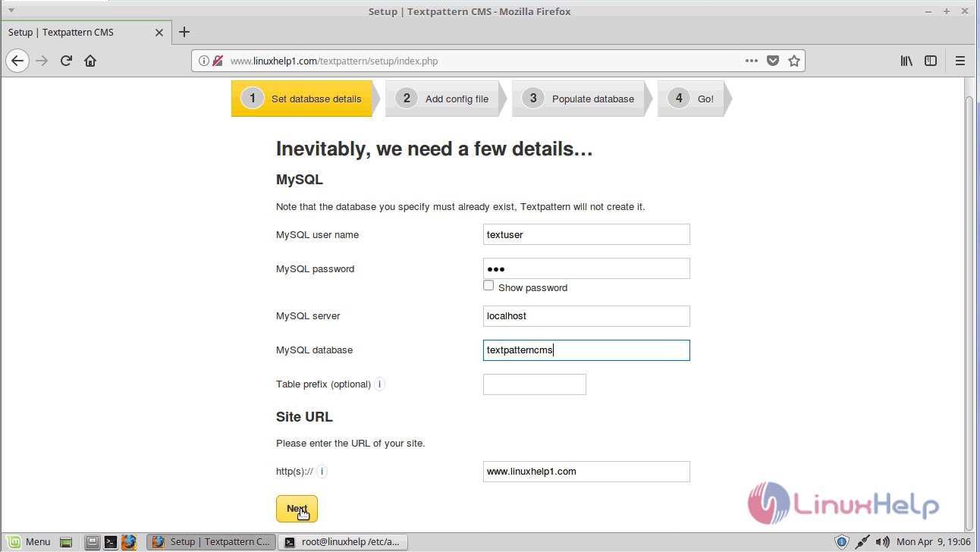Image resolution: width=980 pixels, height=552 pixels.
Task: Click the MySQL server field
Action: coord(586,316)
